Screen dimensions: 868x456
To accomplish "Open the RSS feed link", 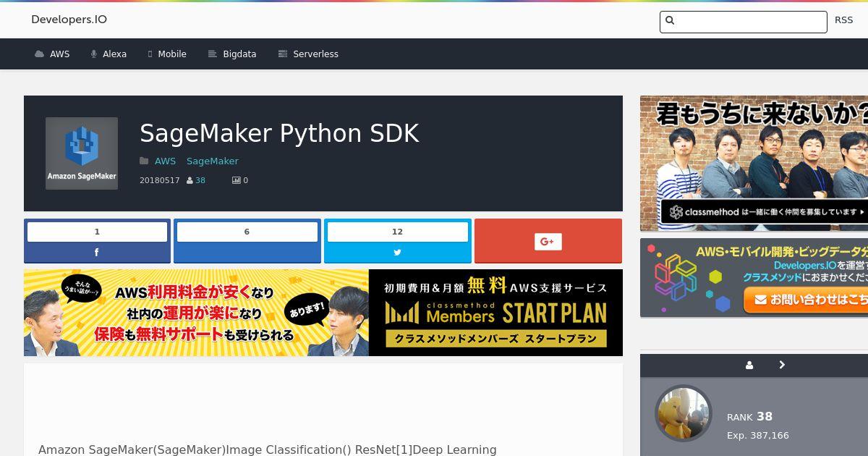I will click(x=843, y=20).
